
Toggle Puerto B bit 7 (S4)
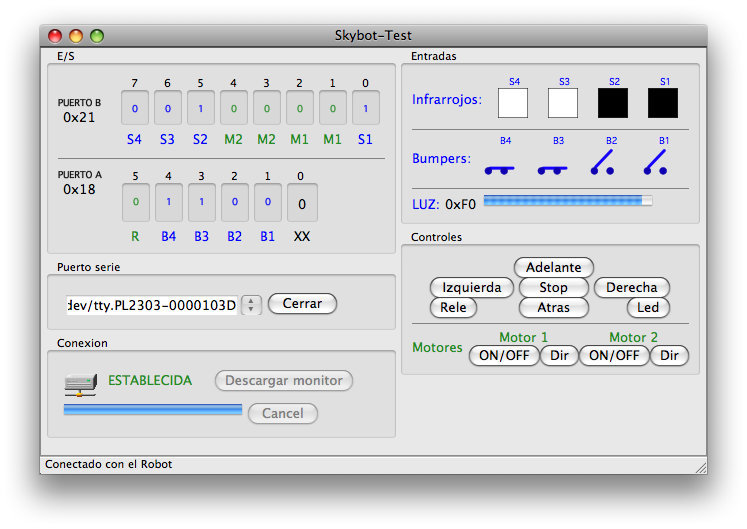point(135,108)
